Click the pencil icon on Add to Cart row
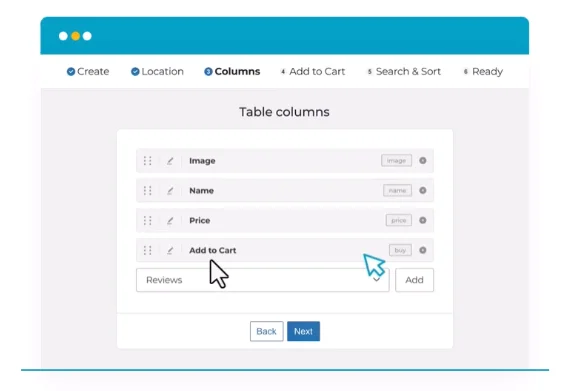 pos(170,250)
